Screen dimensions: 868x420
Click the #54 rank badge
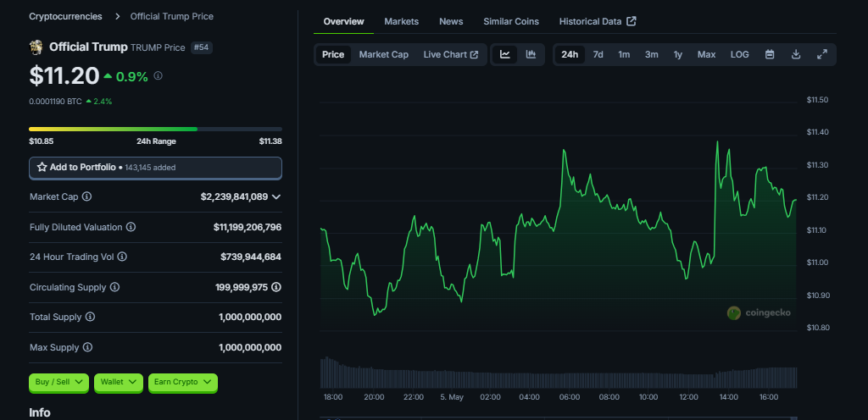pyautogui.click(x=202, y=47)
